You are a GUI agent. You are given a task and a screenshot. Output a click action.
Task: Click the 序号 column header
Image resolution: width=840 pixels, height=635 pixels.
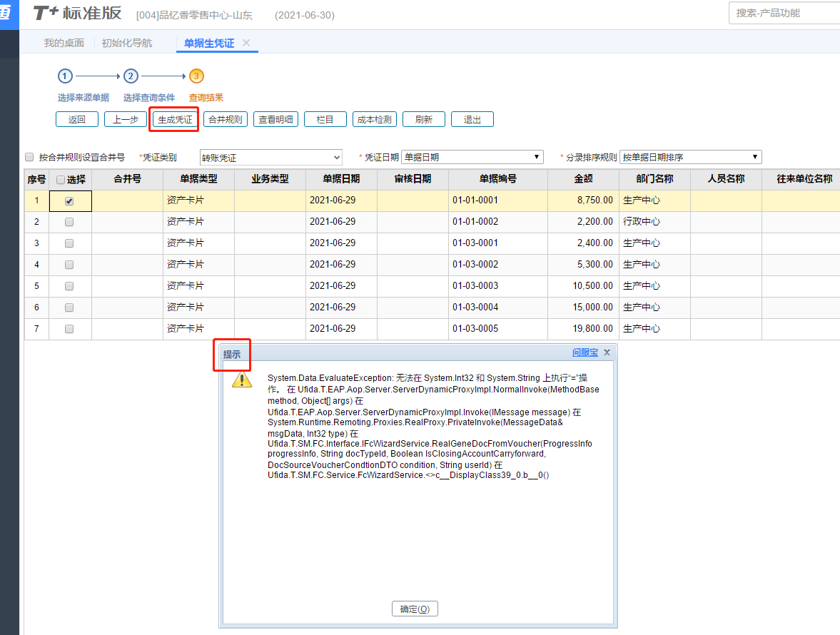coord(36,179)
